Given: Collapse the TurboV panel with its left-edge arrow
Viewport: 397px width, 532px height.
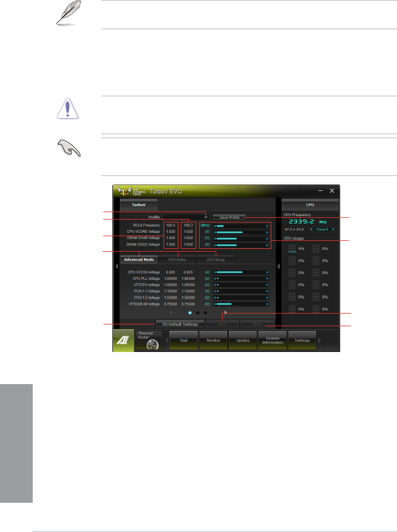Looking at the screenshot, I should 116,267.
